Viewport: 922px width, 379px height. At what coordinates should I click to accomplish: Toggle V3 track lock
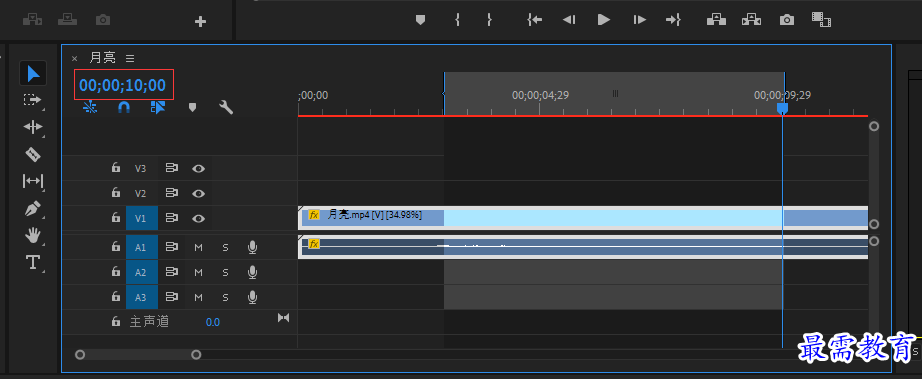click(x=116, y=168)
